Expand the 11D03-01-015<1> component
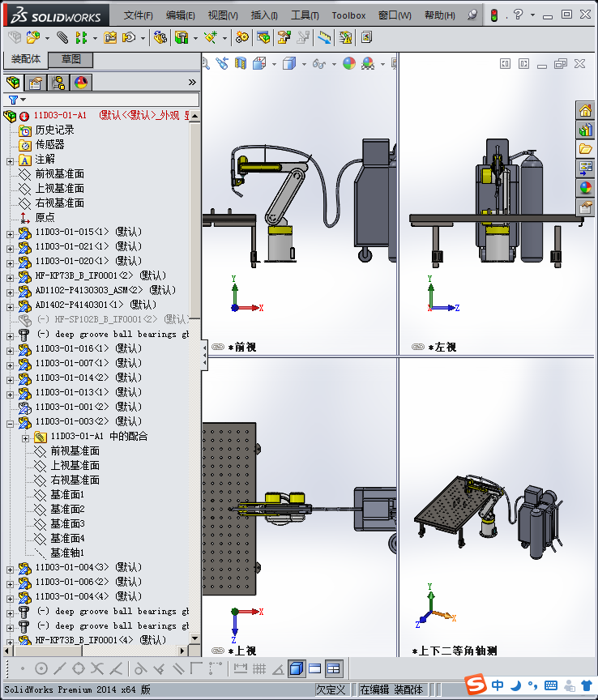Screen dimensions: 598x700 [x=11, y=234]
